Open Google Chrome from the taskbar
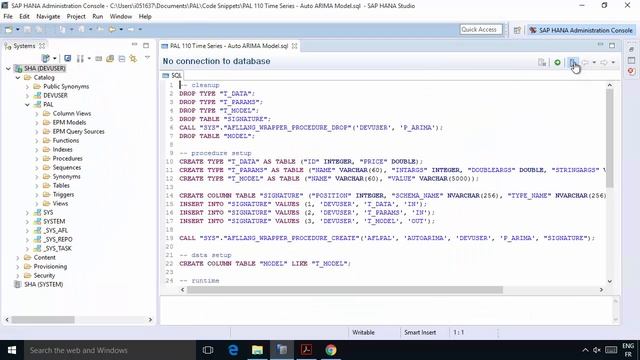Viewport: 640px width, 360px height. pyautogui.click(x=331, y=350)
